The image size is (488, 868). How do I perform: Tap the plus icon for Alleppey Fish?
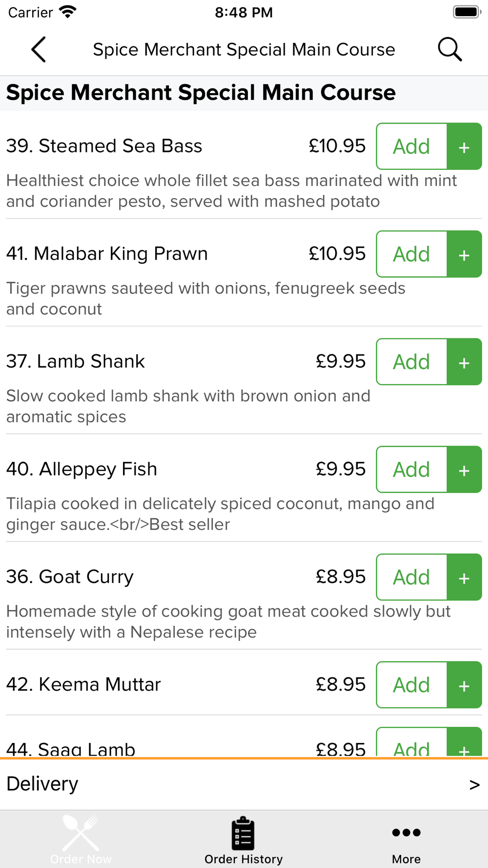point(464,470)
